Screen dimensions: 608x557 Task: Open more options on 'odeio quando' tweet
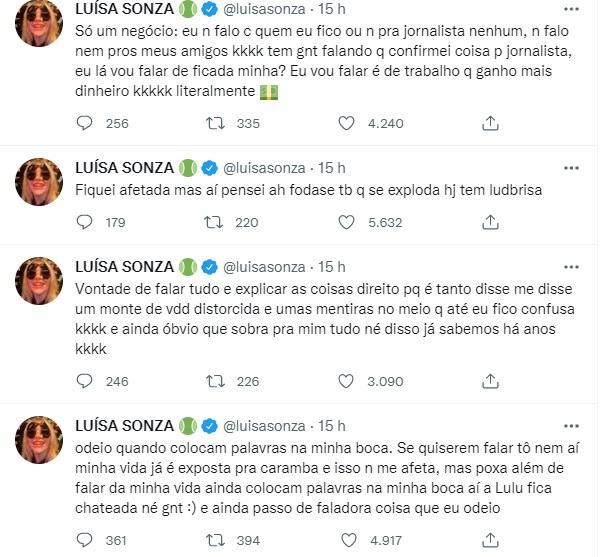pyautogui.click(x=572, y=425)
